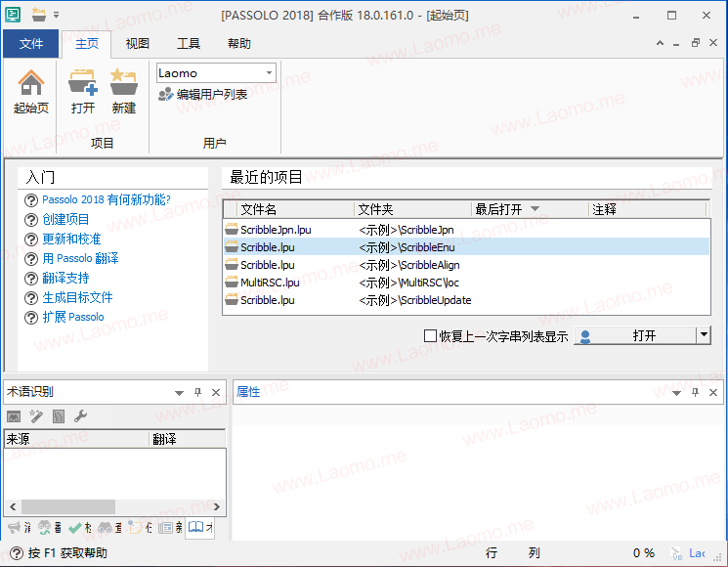
Task: Click 编辑用户列表 user list icon
Action: pos(165,95)
